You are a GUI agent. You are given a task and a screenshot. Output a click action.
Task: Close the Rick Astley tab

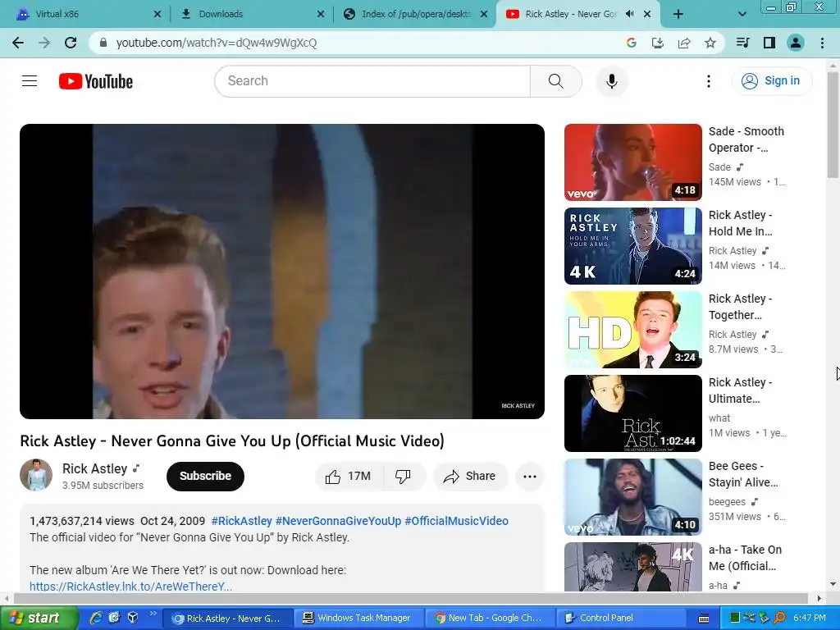point(647,14)
